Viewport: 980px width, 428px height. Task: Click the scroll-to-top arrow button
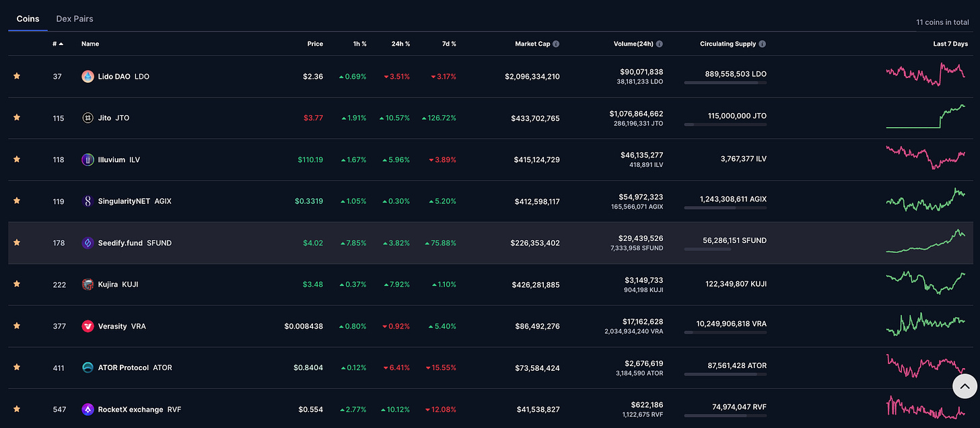[x=965, y=386]
